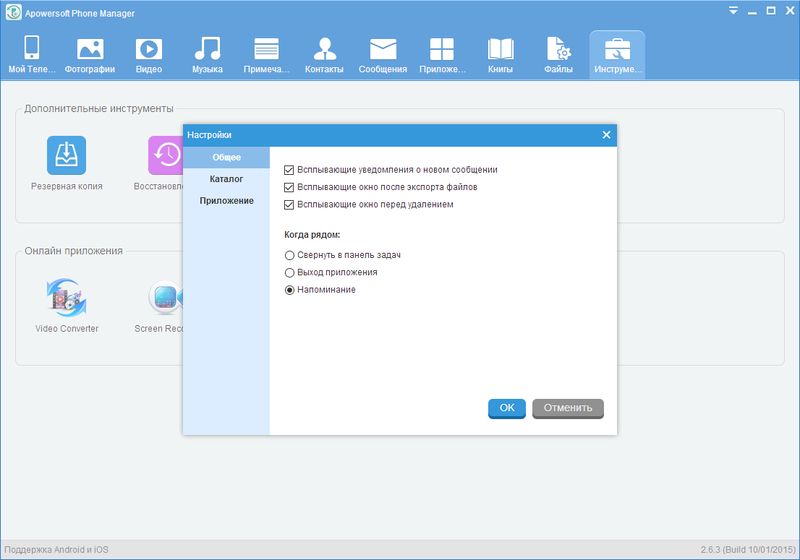Open the Сообщения section
The height and width of the screenshot is (560, 800).
click(383, 55)
